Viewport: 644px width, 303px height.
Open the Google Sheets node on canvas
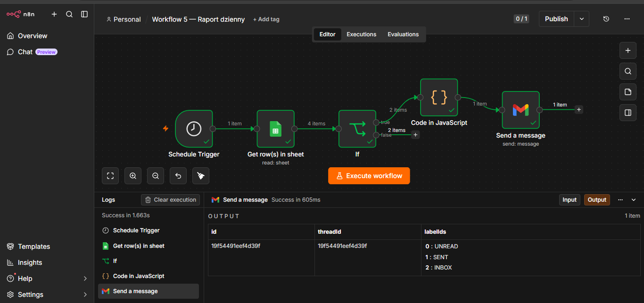coord(276,129)
